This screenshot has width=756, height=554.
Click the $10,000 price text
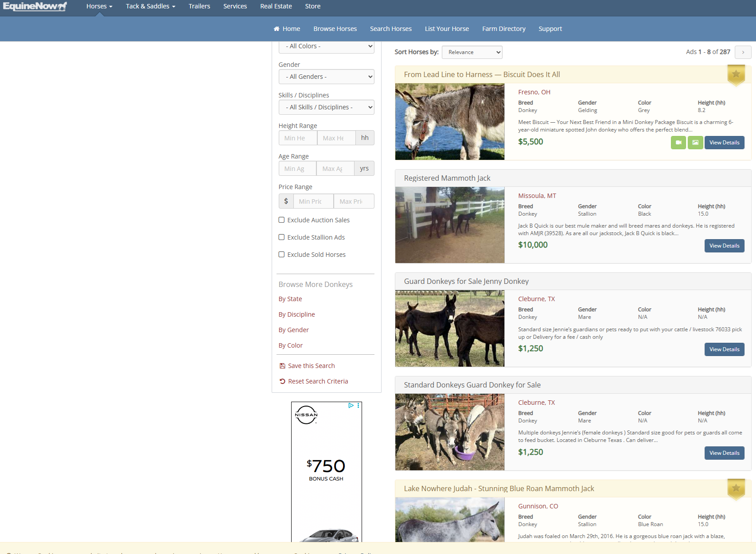tap(533, 245)
